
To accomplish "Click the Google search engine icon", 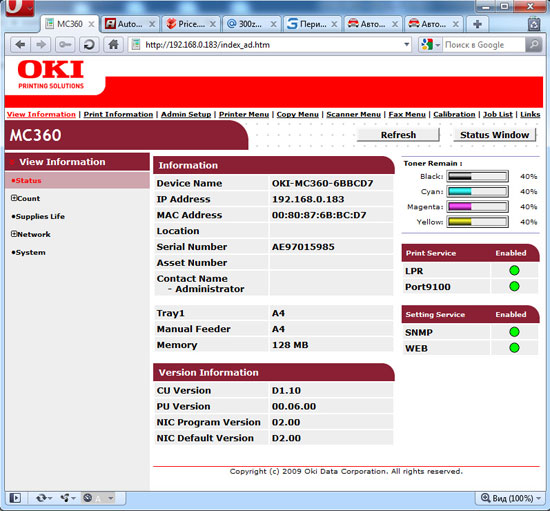I will click(x=427, y=45).
